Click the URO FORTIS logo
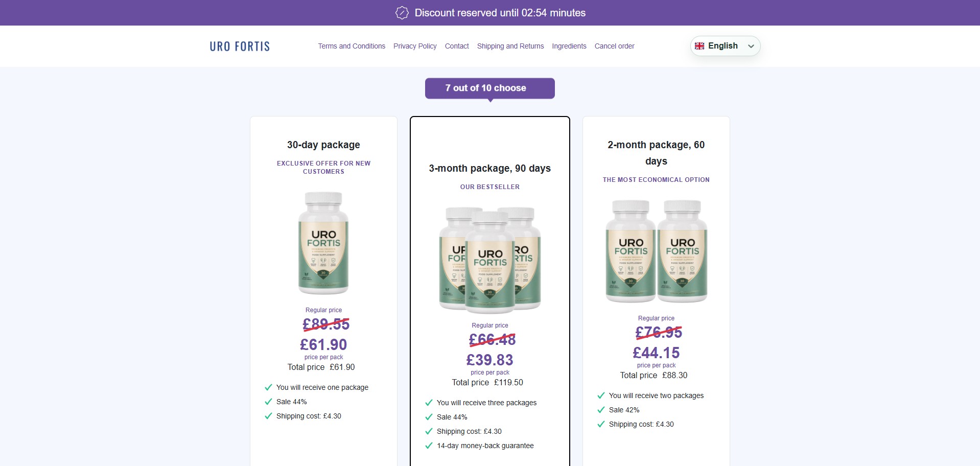Viewport: 980px width, 466px height. 240,46
